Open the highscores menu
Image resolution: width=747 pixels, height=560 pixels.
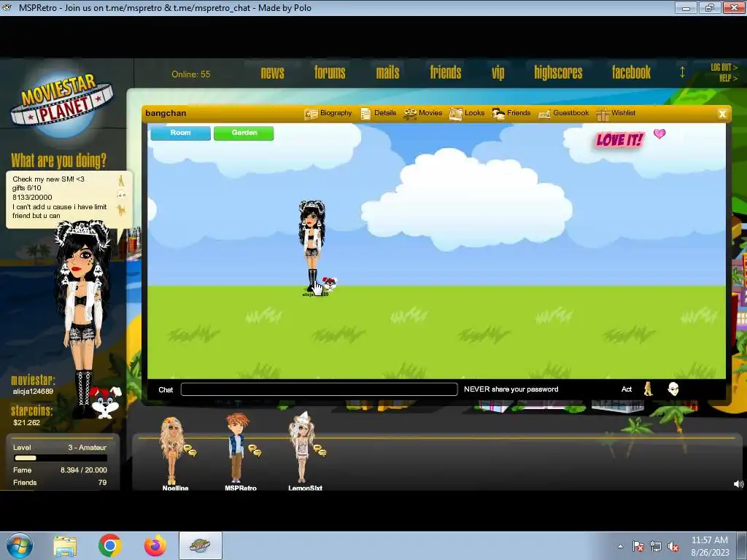point(558,72)
